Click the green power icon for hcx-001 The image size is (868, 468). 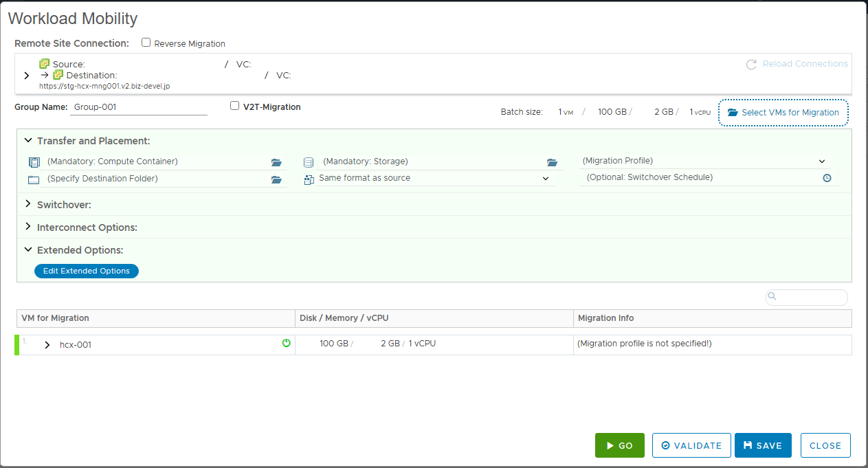tap(287, 343)
